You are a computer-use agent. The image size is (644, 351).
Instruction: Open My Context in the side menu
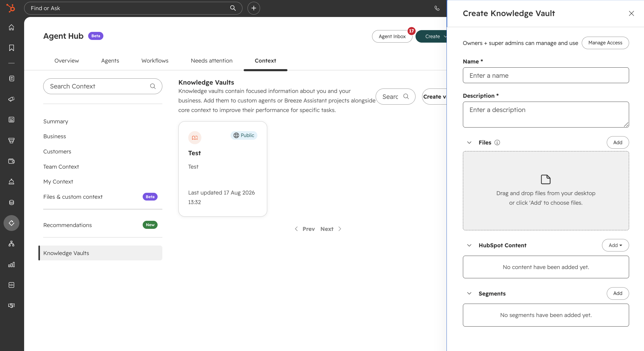[x=58, y=181]
